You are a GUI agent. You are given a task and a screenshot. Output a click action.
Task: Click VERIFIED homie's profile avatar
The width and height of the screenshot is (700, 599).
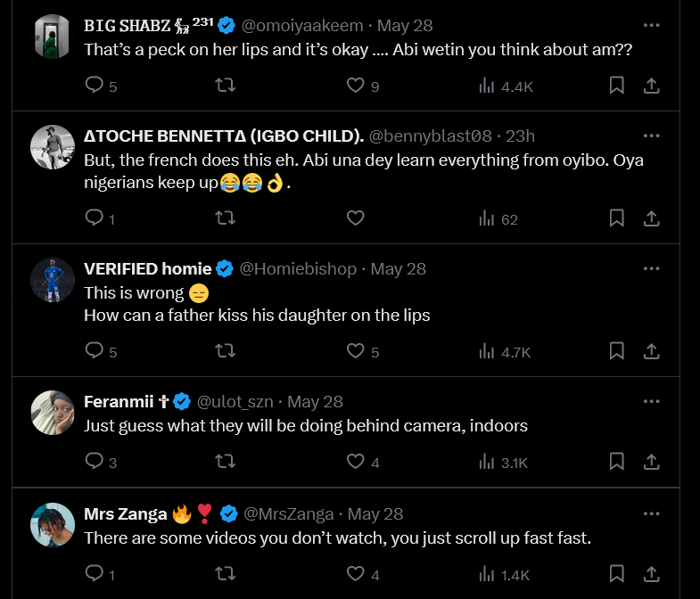click(52, 278)
